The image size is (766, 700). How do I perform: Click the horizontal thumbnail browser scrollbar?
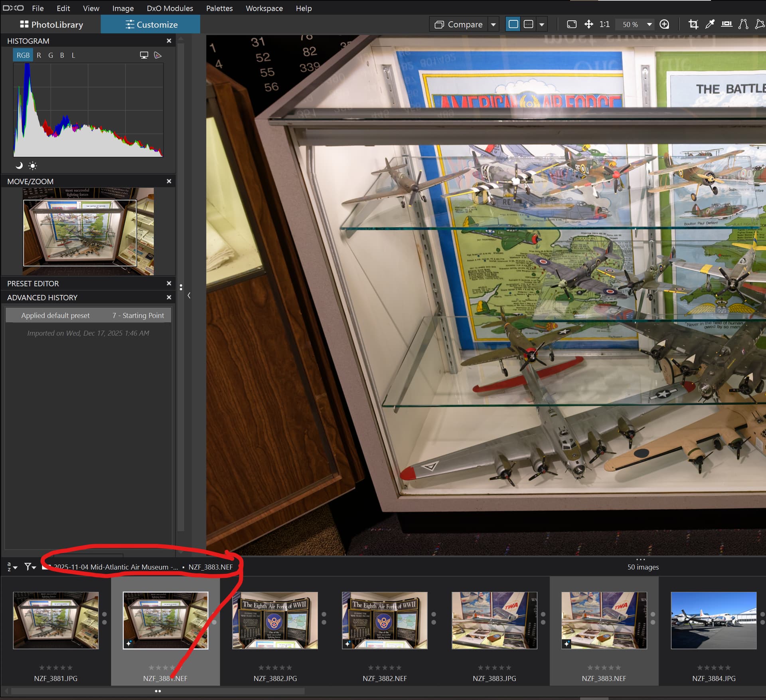click(x=158, y=691)
